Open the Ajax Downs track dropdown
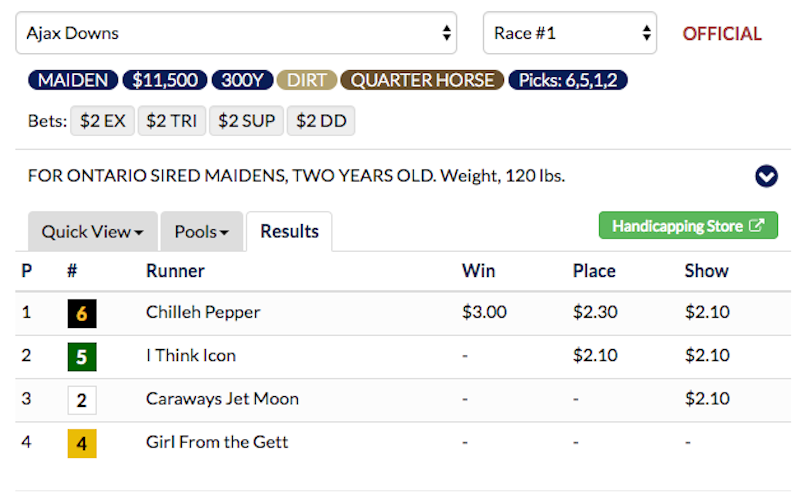 pos(236,33)
